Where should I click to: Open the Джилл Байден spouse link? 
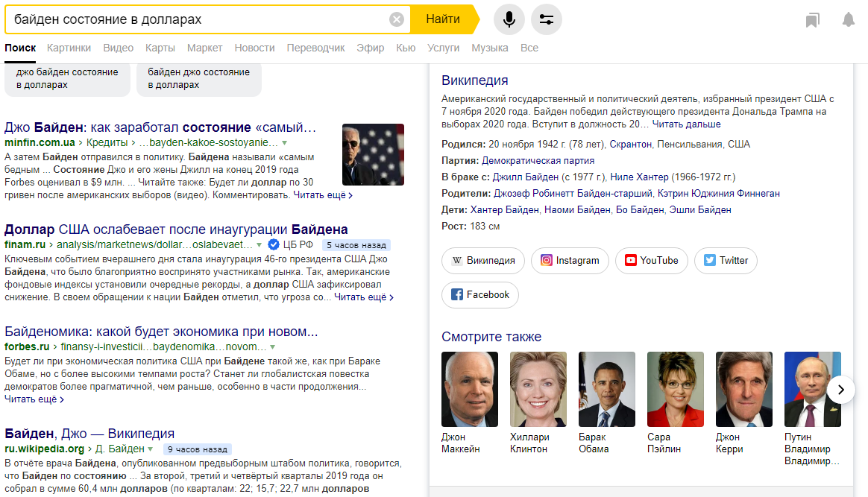coord(525,177)
